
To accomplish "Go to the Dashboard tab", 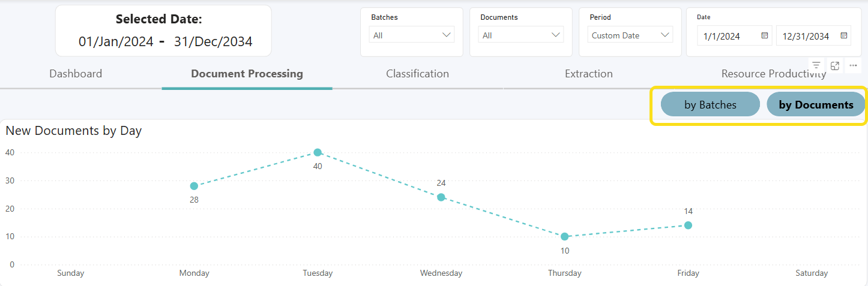I will tap(76, 74).
